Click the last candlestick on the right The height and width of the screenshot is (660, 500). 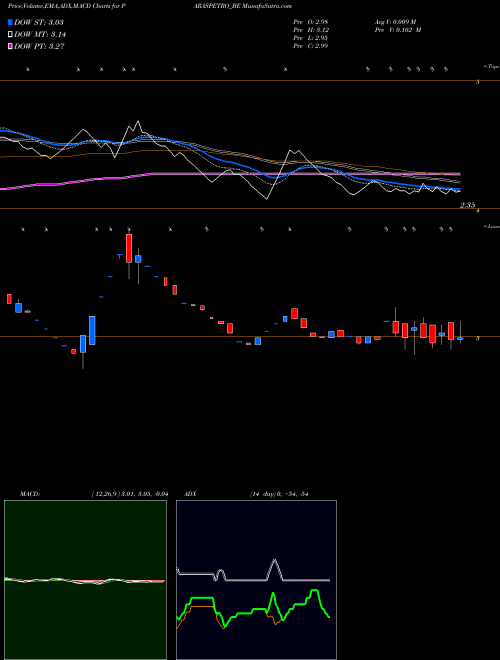460,338
